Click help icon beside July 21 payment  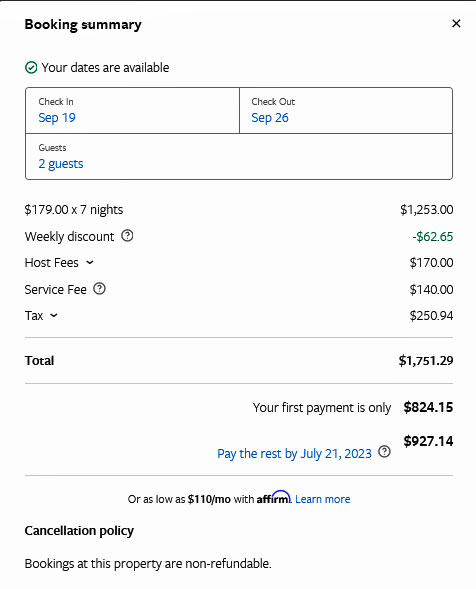click(384, 451)
